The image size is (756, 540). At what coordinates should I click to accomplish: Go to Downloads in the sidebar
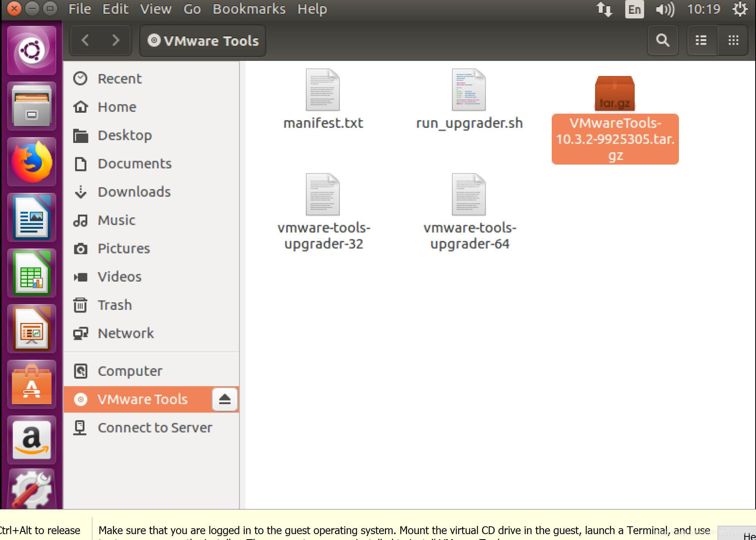pyautogui.click(x=134, y=192)
